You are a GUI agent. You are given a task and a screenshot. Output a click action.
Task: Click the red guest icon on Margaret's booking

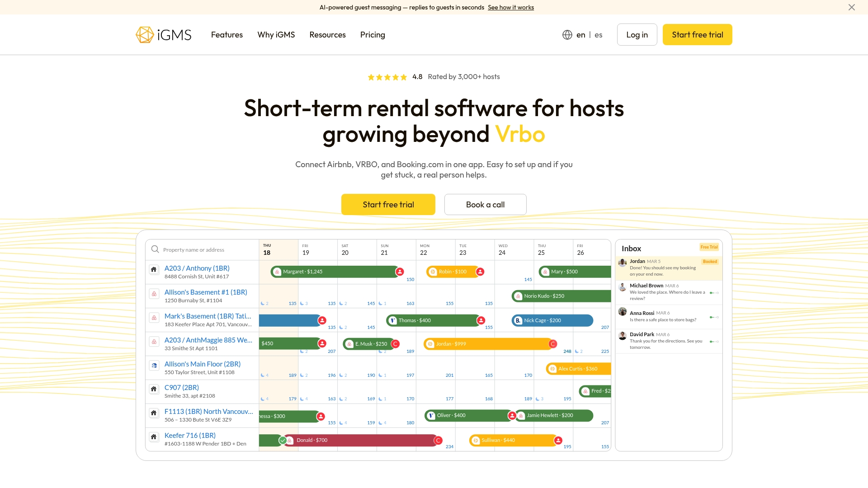400,272
